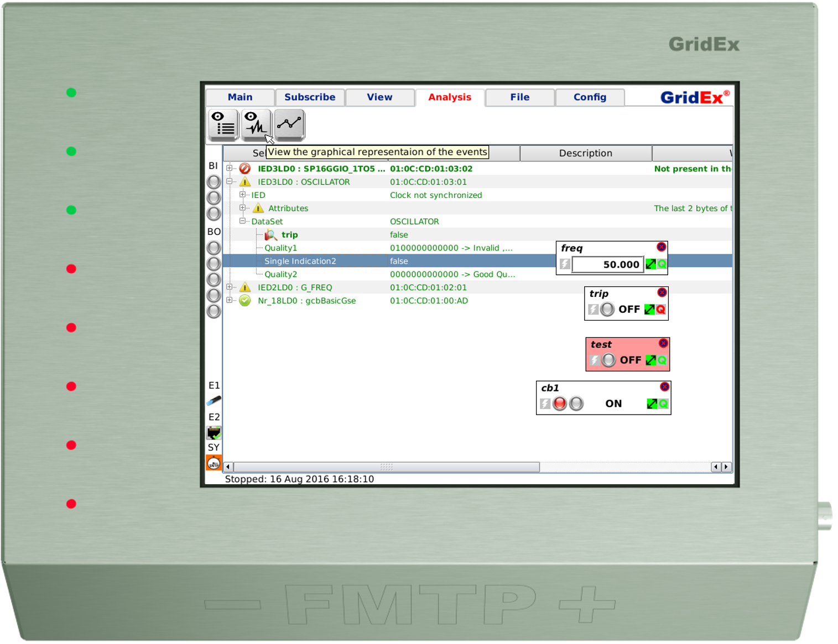Viewport: 838px width, 644px height.
Task: Click the red lamp in cb1 widget
Action: tap(560, 404)
